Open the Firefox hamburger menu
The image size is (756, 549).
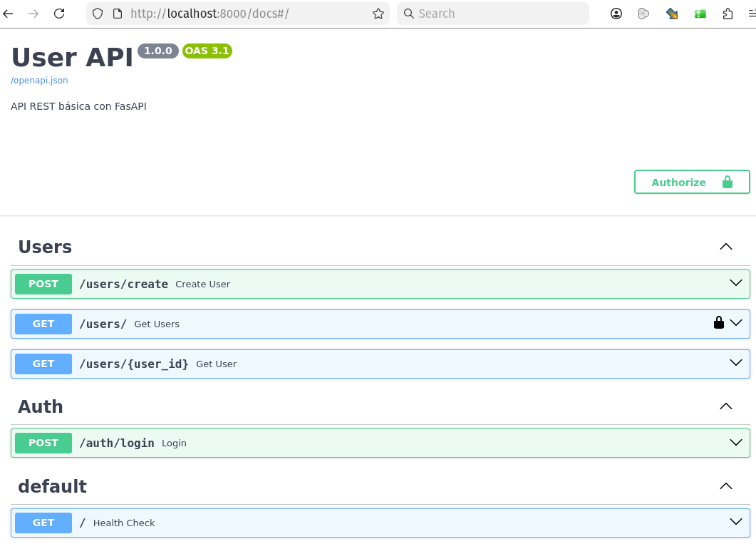click(x=751, y=14)
